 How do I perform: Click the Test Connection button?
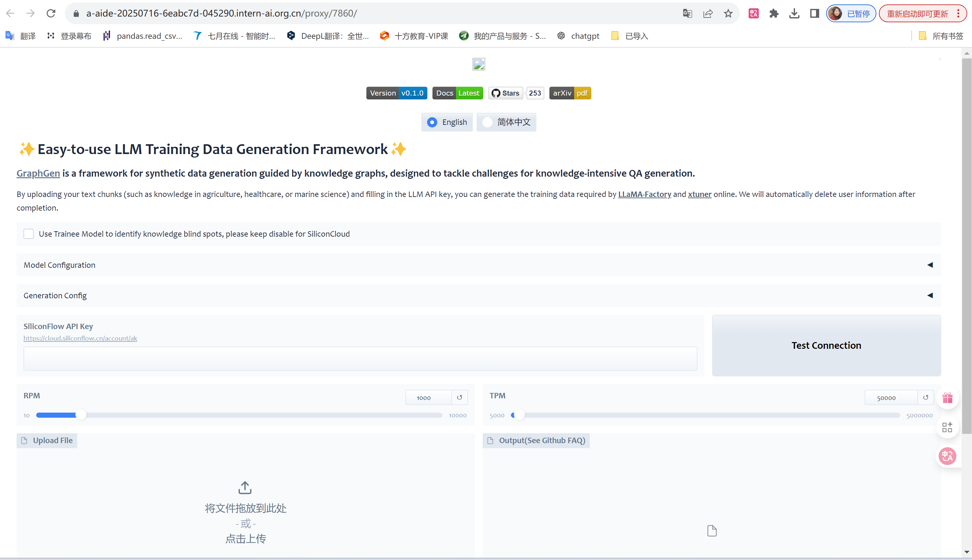(826, 345)
